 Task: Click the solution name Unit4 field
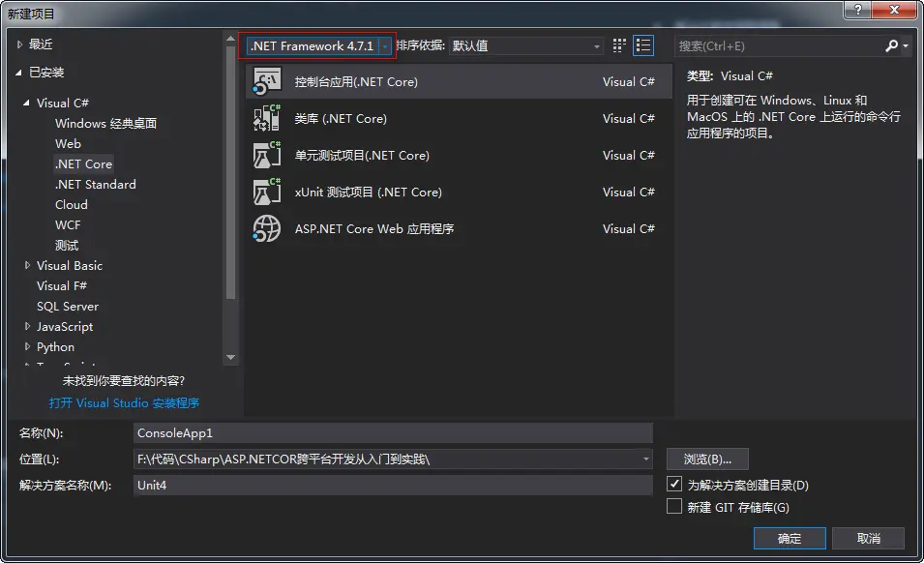393,486
